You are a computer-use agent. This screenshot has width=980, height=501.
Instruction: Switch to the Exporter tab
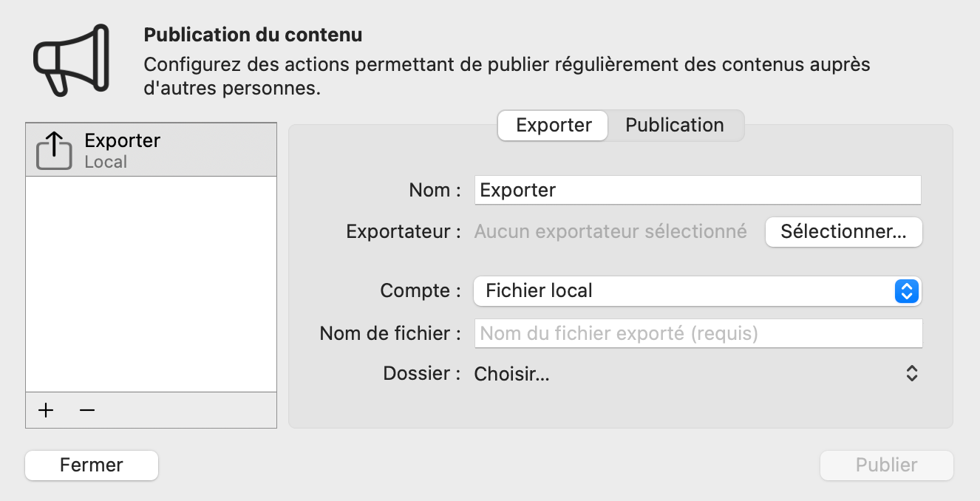[554, 126]
